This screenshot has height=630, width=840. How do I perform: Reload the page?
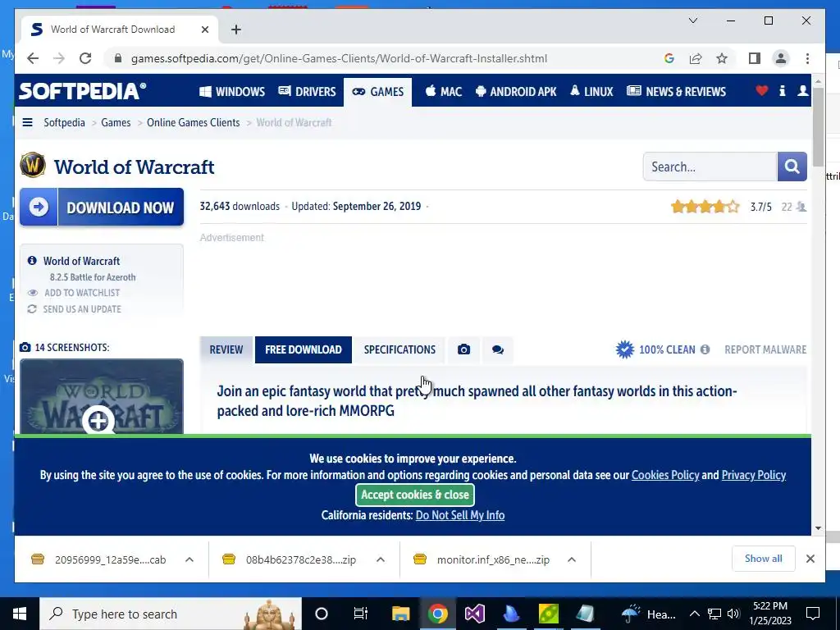click(85, 58)
